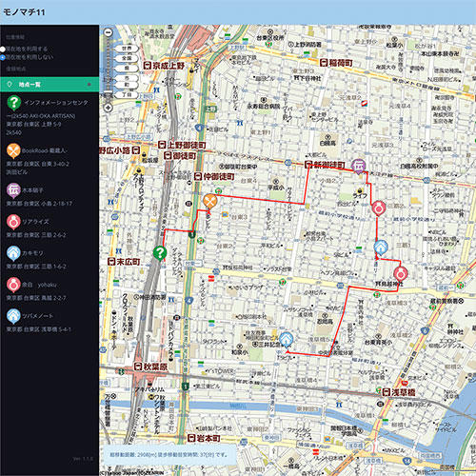
Task: Click the blue house map marker near 浅草橋5
Action: [x=287, y=340]
